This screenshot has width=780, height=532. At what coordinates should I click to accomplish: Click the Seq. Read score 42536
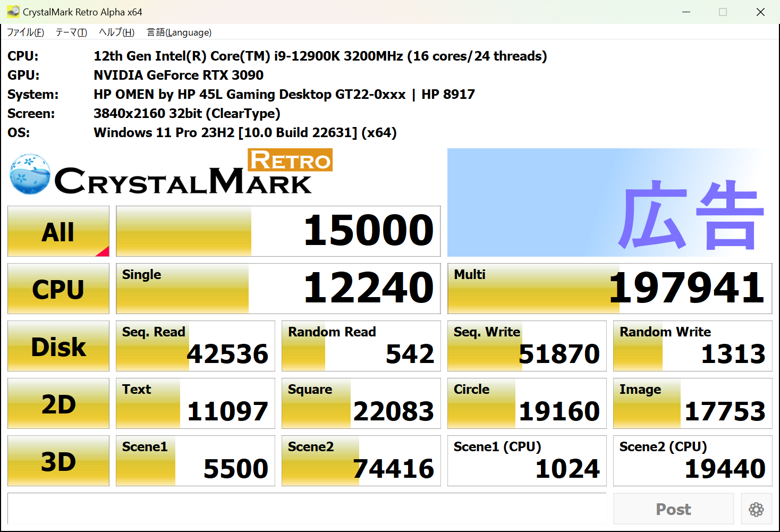coord(196,346)
